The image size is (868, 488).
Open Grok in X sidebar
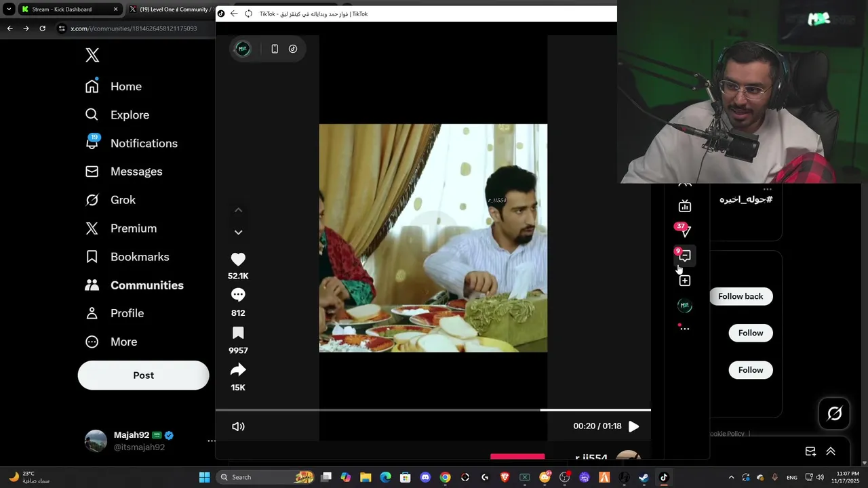point(111,200)
